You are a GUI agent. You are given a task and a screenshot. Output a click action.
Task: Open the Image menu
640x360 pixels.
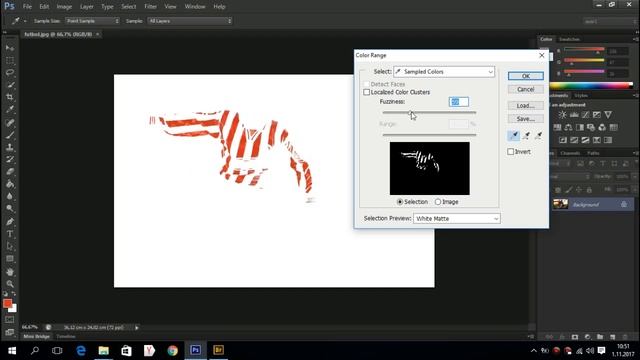(x=64, y=7)
